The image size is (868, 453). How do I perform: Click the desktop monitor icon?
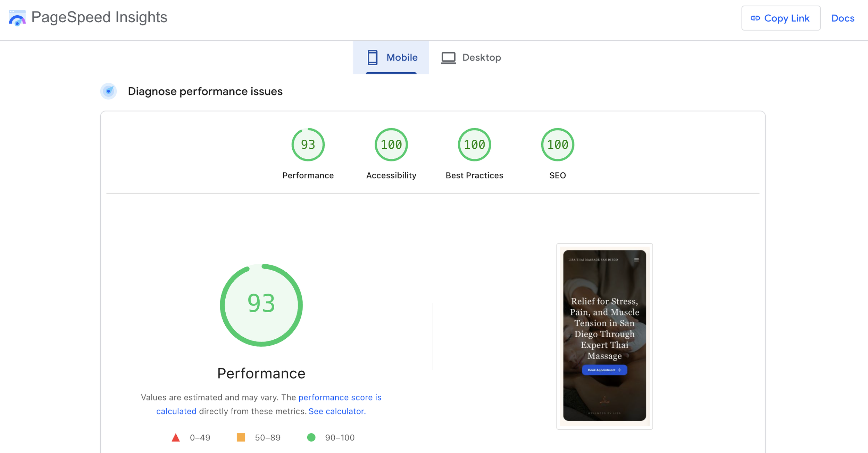[x=448, y=57]
